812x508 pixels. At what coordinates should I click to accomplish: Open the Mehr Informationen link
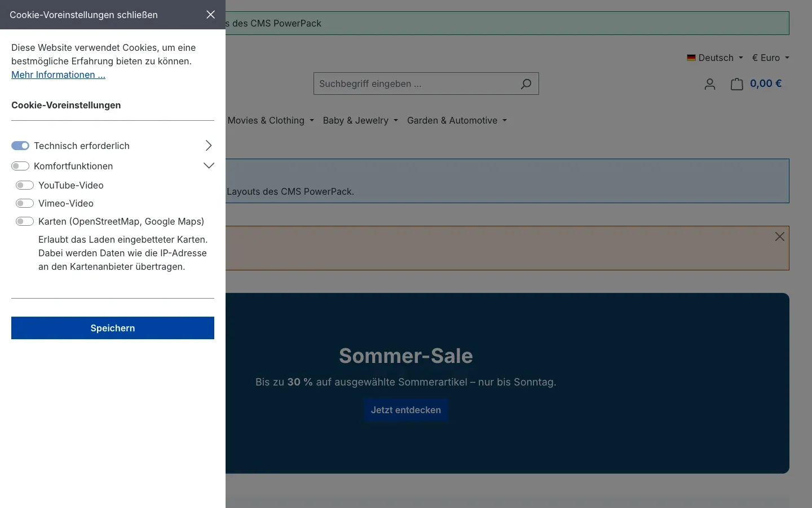click(58, 75)
